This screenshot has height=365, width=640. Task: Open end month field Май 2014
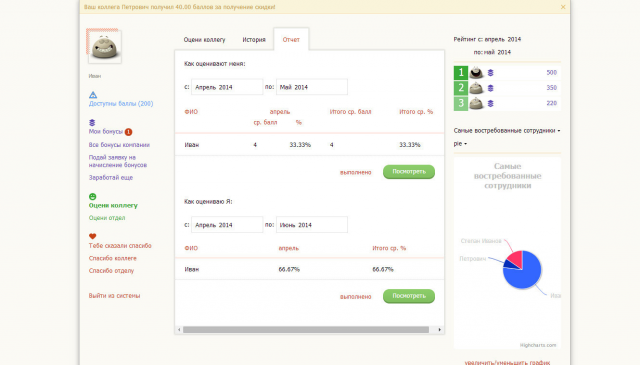coord(312,87)
